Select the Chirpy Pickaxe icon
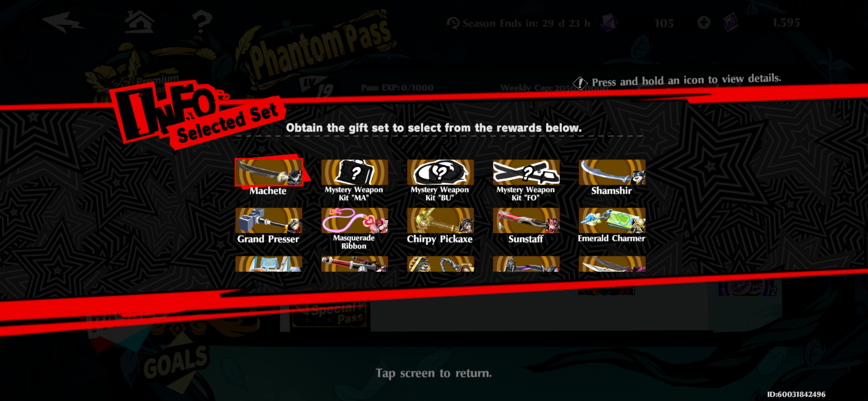The height and width of the screenshot is (401, 868). (x=440, y=221)
